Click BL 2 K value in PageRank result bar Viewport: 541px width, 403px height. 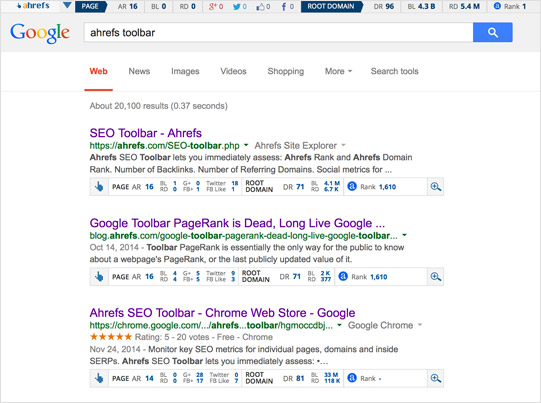(320, 273)
